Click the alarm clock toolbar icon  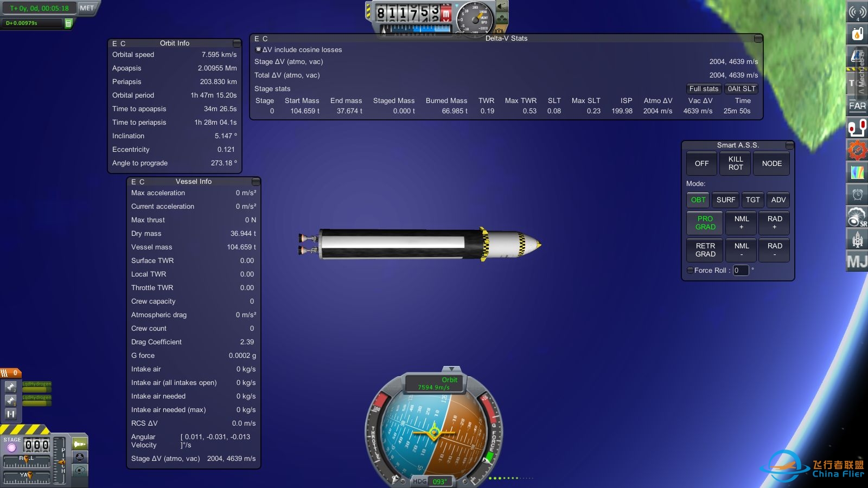point(857,194)
